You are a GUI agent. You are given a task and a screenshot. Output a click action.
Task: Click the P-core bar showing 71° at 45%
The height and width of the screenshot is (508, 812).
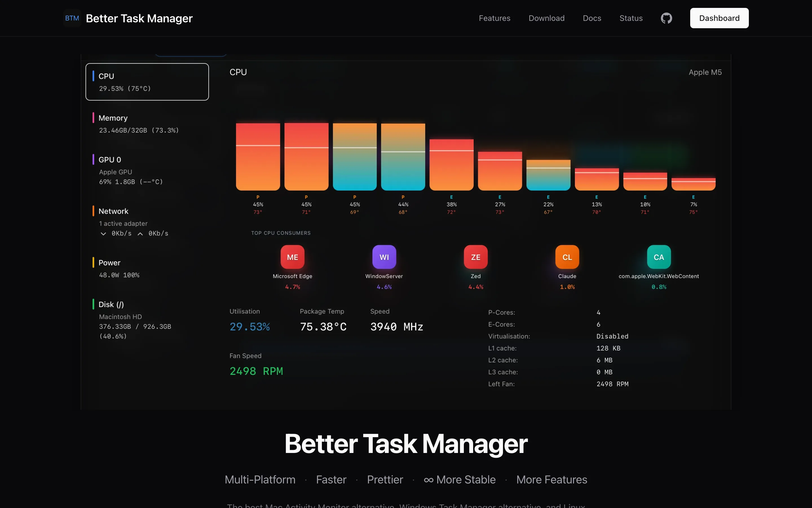306,157
